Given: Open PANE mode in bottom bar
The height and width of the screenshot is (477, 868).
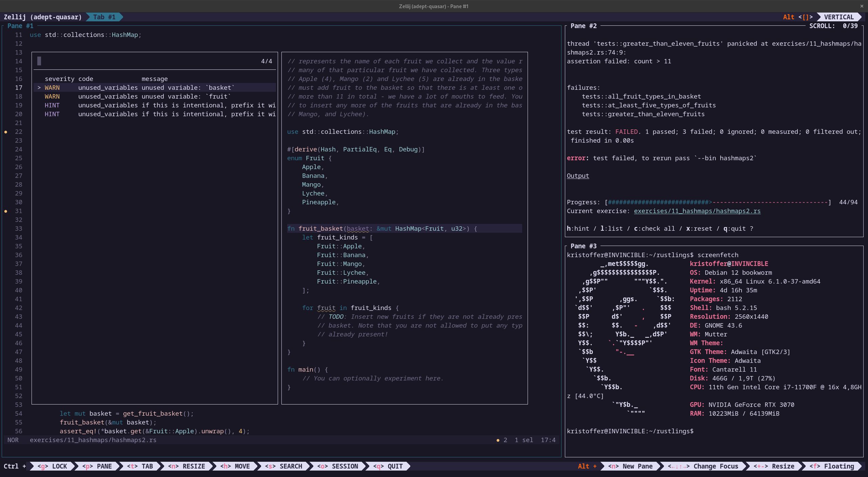Looking at the screenshot, I should 97,466.
